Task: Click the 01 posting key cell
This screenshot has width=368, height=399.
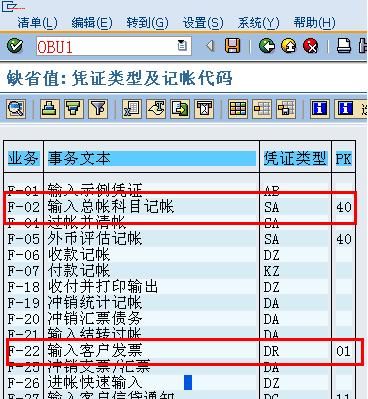Action: (x=344, y=351)
